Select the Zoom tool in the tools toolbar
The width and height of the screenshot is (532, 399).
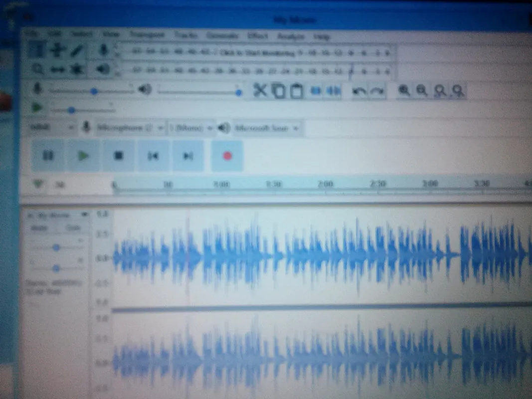click(37, 69)
